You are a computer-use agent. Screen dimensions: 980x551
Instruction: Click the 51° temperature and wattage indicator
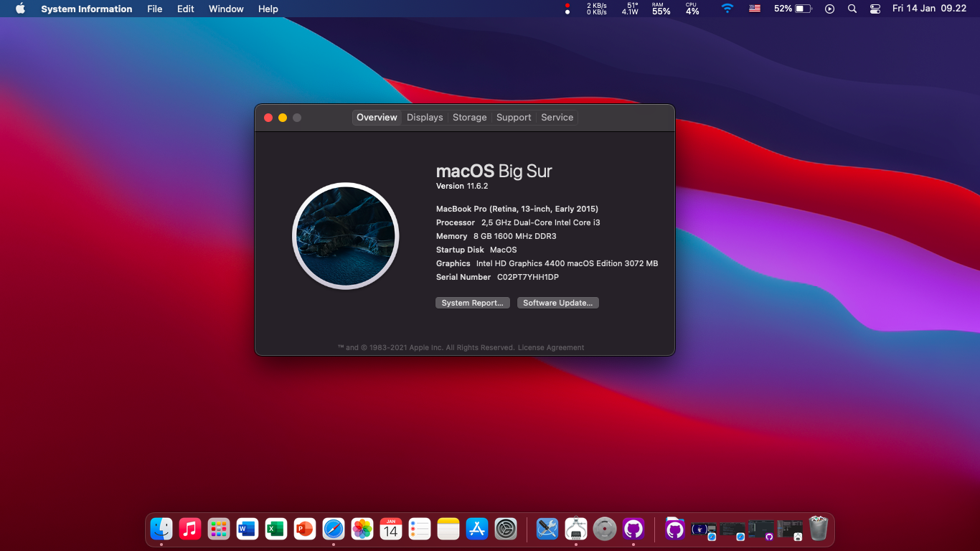click(631, 9)
